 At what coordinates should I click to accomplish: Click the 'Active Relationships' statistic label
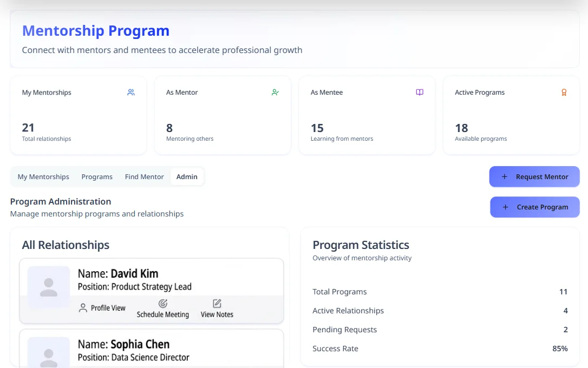(348, 311)
